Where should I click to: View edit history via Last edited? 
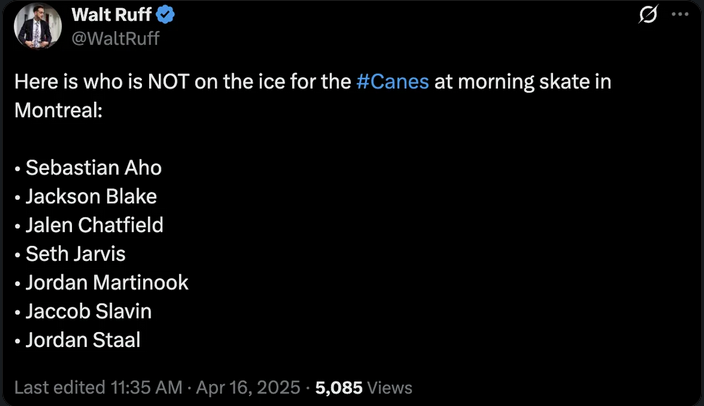[57, 387]
